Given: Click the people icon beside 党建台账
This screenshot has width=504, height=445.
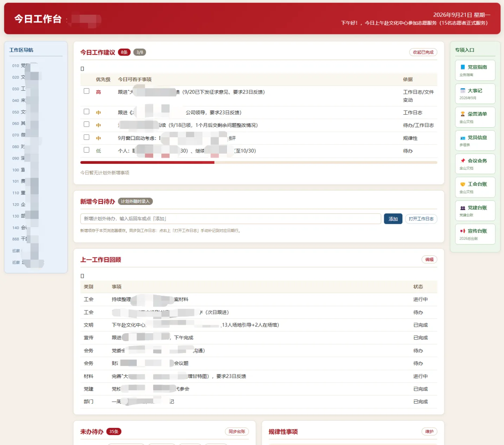Looking at the screenshot, I should 463,208.
